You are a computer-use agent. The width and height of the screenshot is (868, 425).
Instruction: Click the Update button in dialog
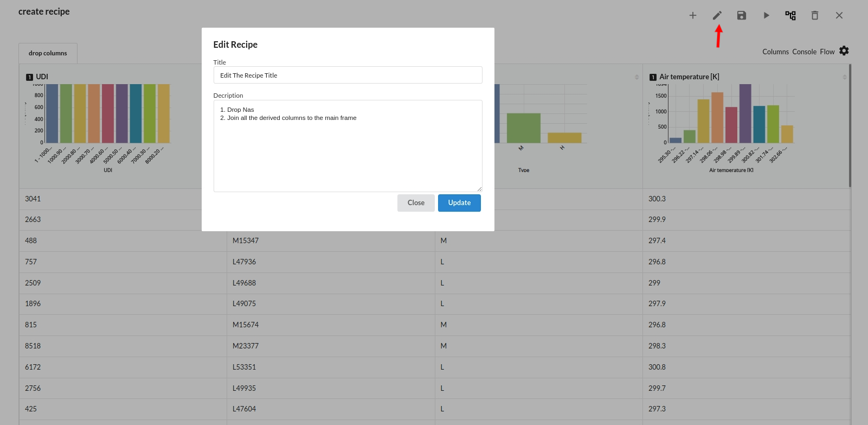pos(459,203)
